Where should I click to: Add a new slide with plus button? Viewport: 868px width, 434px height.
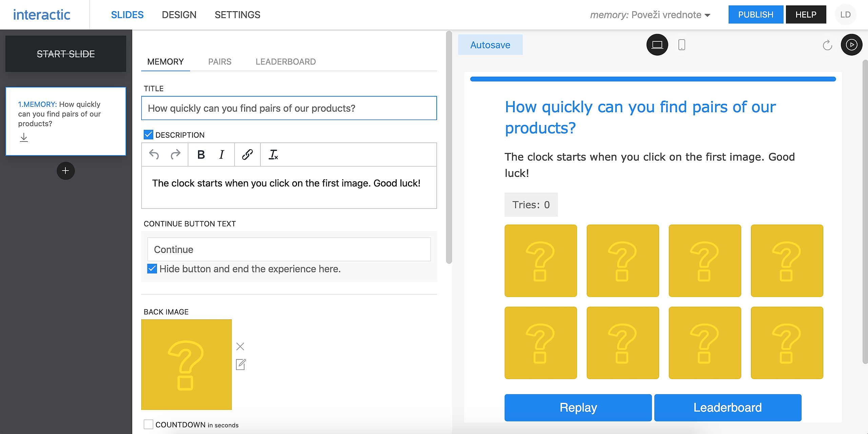(66, 171)
